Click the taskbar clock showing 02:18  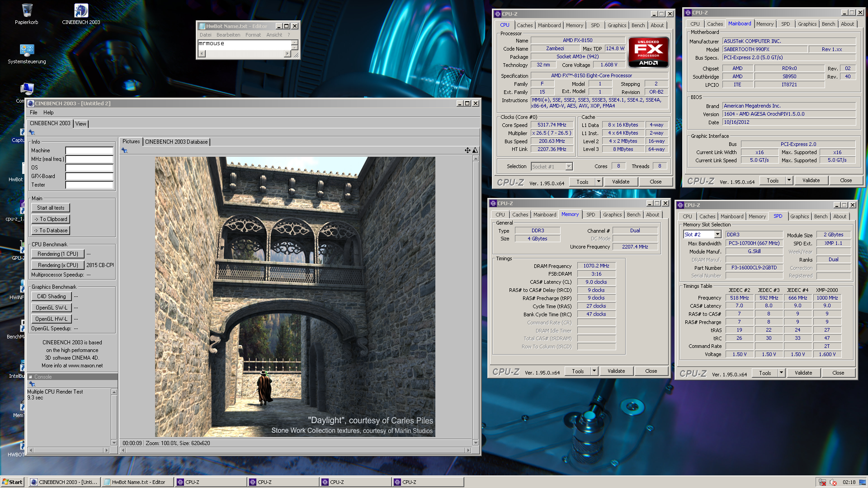(x=849, y=482)
